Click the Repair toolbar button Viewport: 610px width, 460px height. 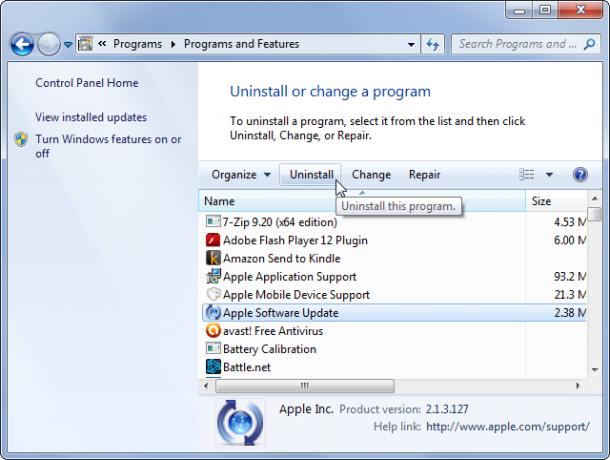[424, 175]
